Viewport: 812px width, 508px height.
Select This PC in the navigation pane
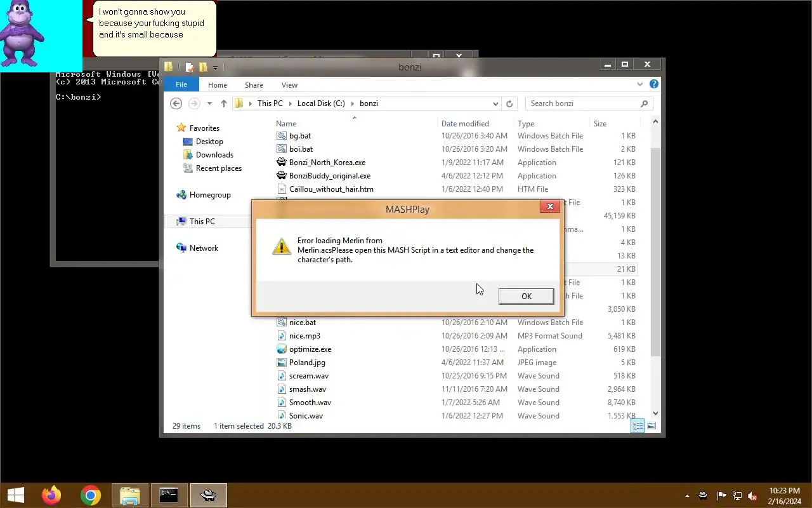coord(202,222)
